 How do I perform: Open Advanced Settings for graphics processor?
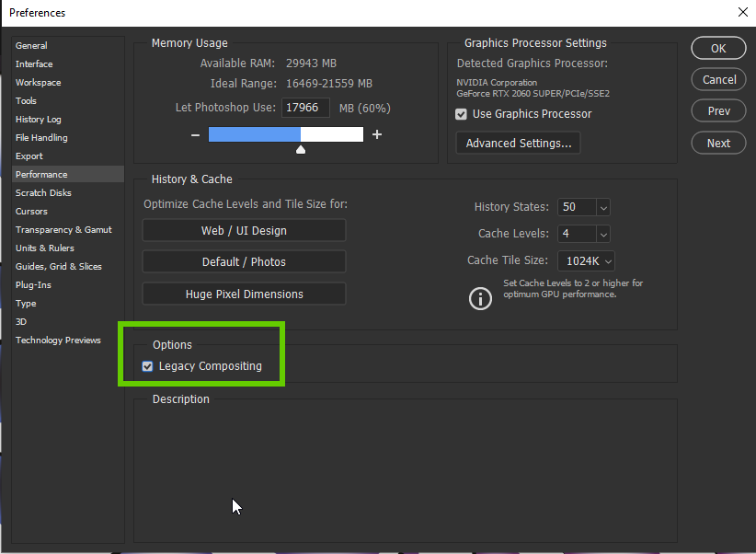[x=519, y=144]
